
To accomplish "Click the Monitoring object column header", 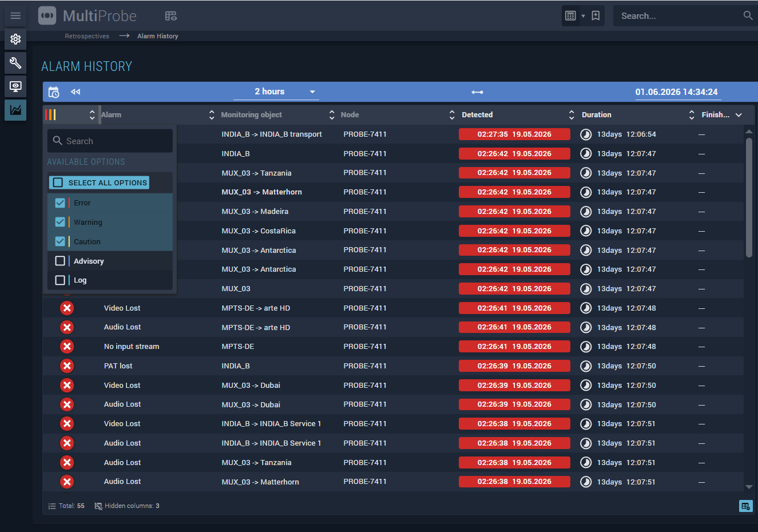I will [252, 115].
